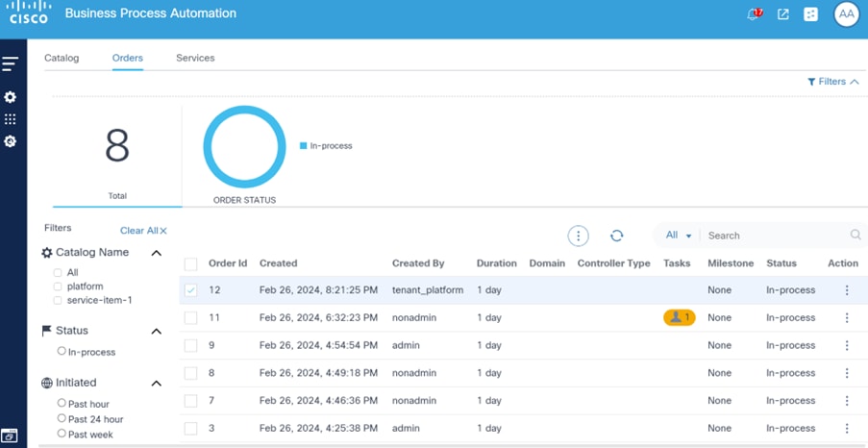The image size is (868, 448).
Task: Select the Past 24 hour radio option
Action: [x=62, y=418]
